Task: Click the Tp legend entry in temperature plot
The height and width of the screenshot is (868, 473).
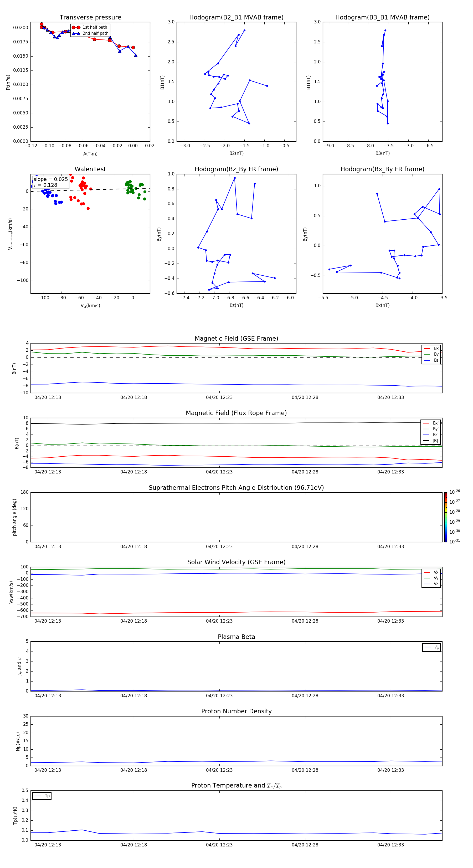Action: point(42,796)
